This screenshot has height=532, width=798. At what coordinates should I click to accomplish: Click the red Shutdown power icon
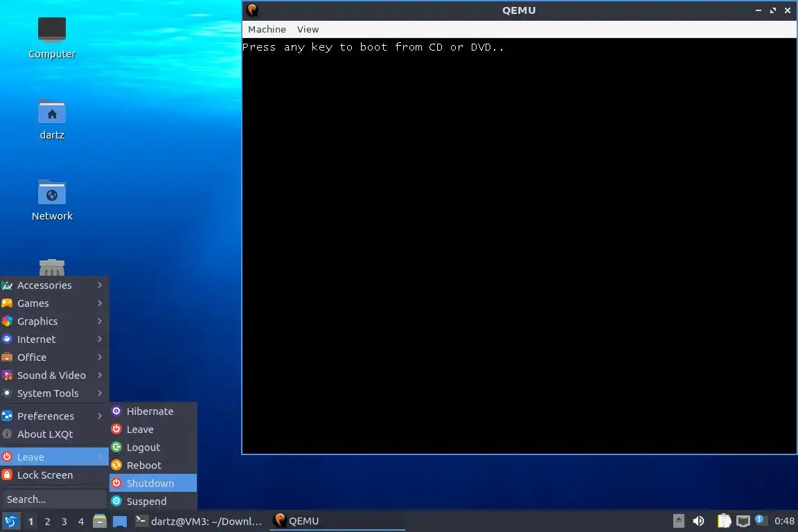point(116,483)
